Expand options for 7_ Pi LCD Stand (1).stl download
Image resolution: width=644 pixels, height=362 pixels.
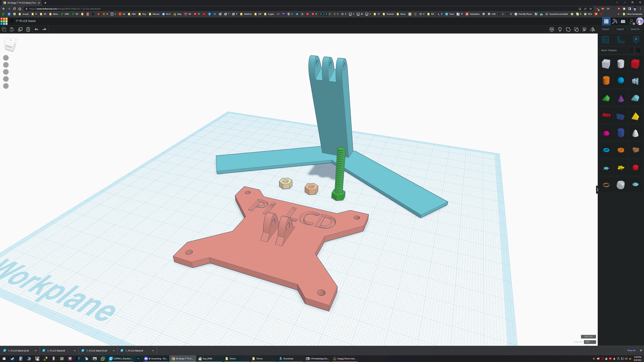click(114, 351)
